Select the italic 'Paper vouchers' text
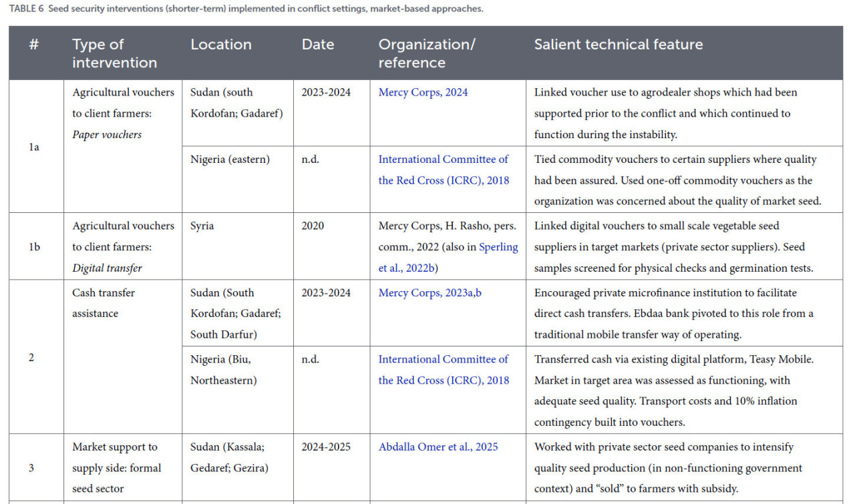The height and width of the screenshot is (504, 855). [x=107, y=134]
